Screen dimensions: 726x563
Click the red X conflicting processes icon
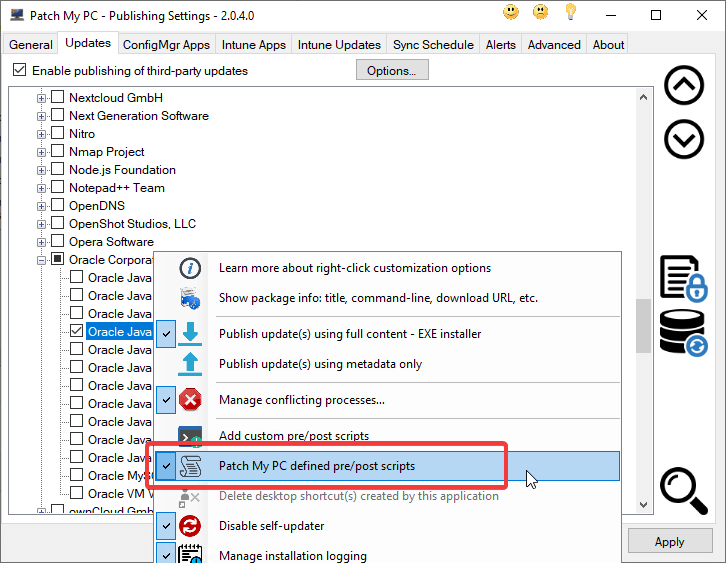click(190, 400)
